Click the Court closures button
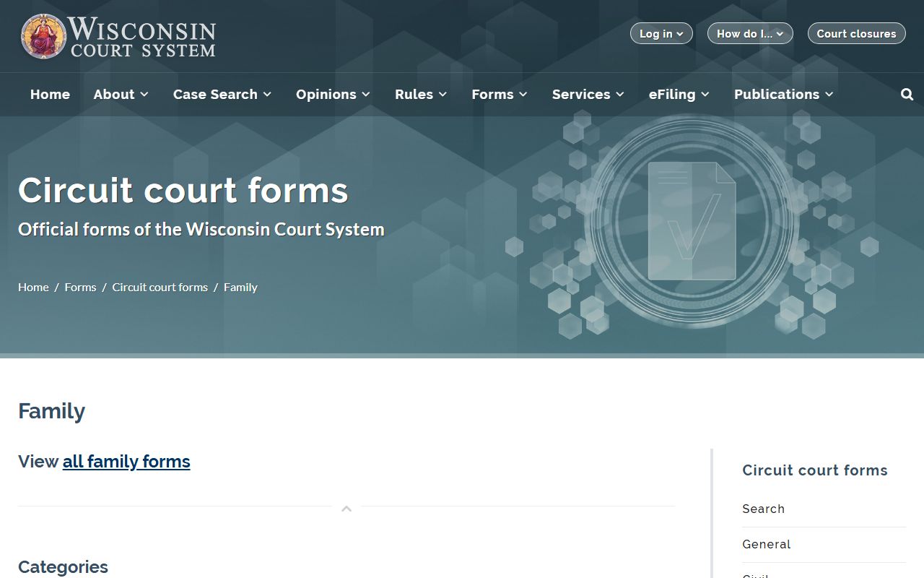This screenshot has width=924, height=578. [x=856, y=33]
